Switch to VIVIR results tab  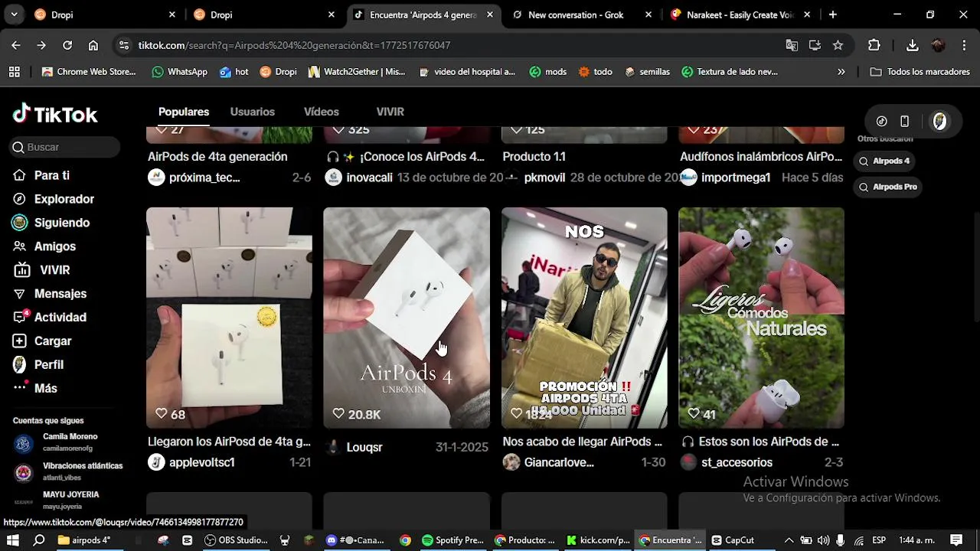(x=390, y=112)
